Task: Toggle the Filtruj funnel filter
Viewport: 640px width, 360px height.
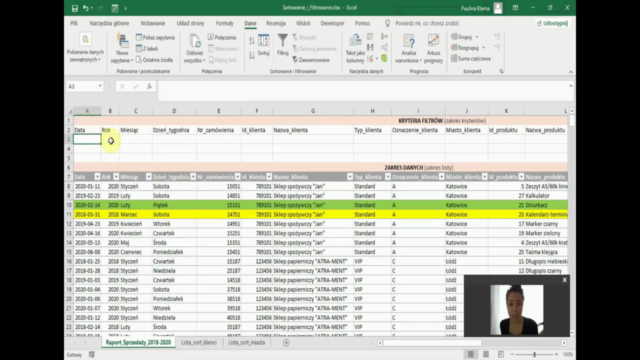Action: pos(282,45)
